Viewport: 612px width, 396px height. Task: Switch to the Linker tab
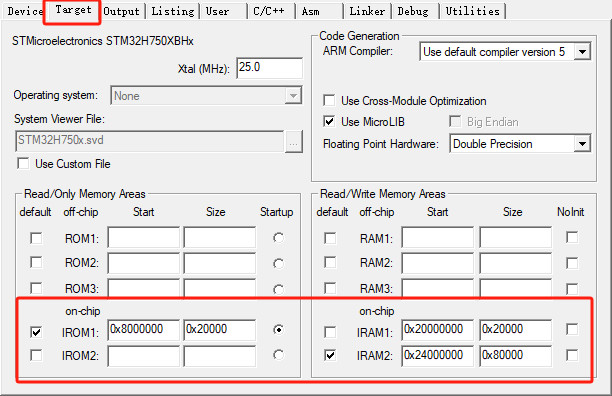(367, 11)
